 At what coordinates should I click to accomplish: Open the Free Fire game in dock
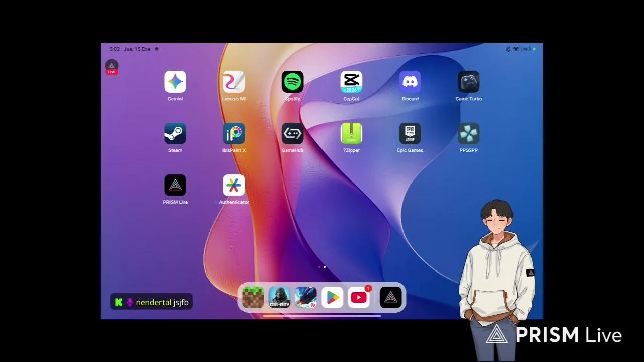point(306,297)
